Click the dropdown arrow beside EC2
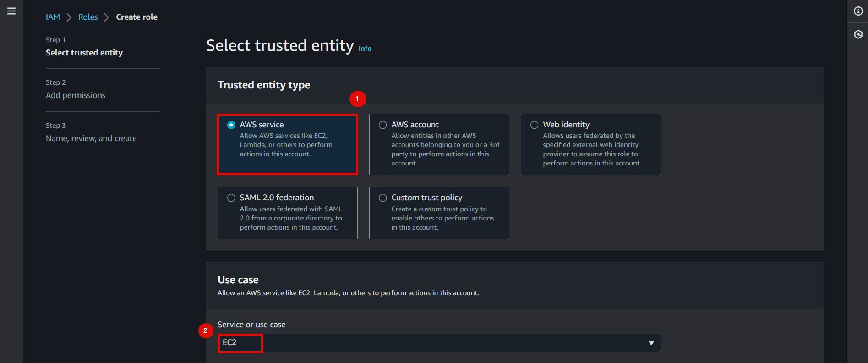The width and height of the screenshot is (868, 363). point(651,343)
